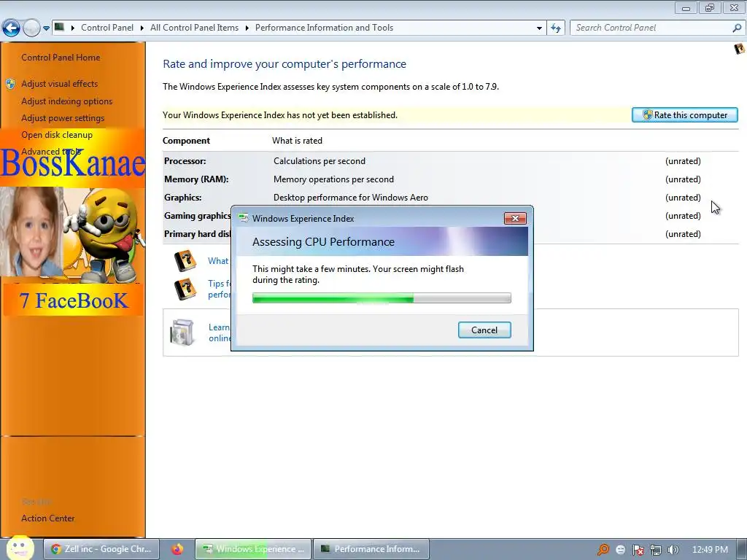Image resolution: width=747 pixels, height=560 pixels.
Task: Open the help book icon at top right
Action: [739, 49]
